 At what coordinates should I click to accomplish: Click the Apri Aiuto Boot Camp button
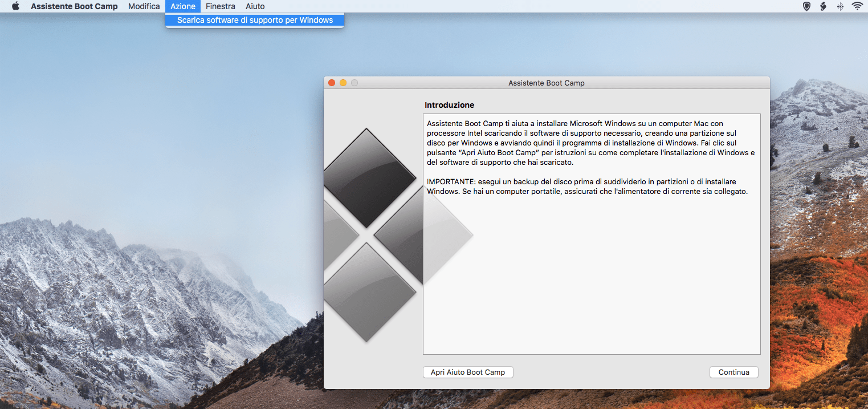[468, 372]
